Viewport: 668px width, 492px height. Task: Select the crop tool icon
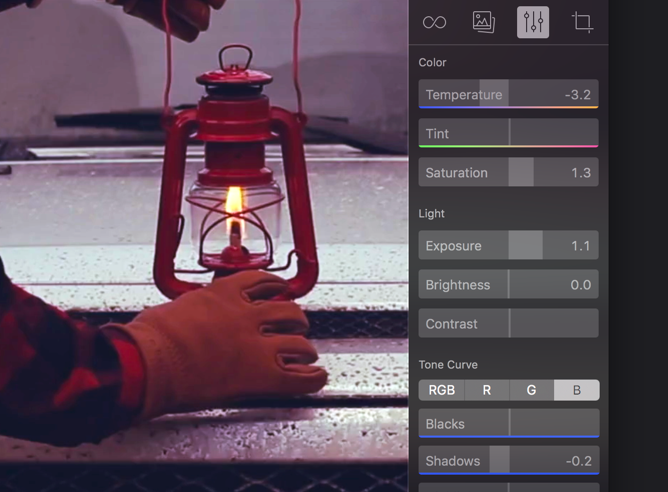(582, 22)
